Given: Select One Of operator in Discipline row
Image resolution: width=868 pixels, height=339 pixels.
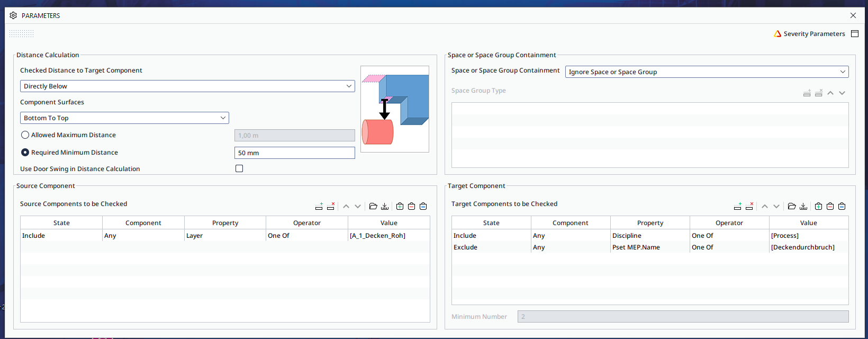Looking at the screenshot, I should pyautogui.click(x=729, y=235).
